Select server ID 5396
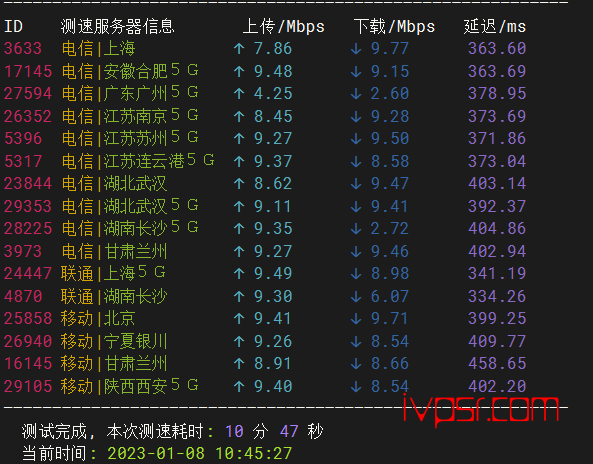Screen dimensions: 593x464 [x=23, y=138]
